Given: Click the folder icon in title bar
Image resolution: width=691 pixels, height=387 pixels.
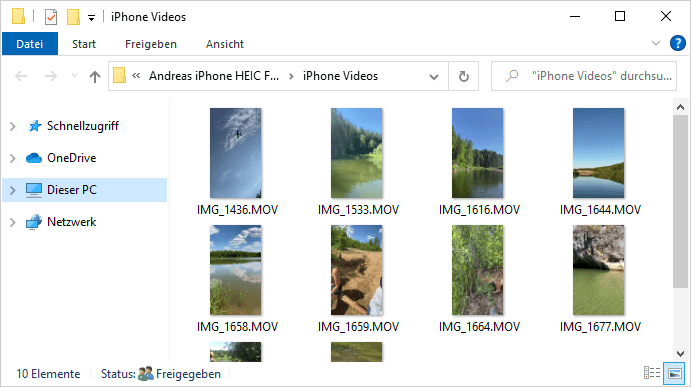Looking at the screenshot, I should 18,16.
